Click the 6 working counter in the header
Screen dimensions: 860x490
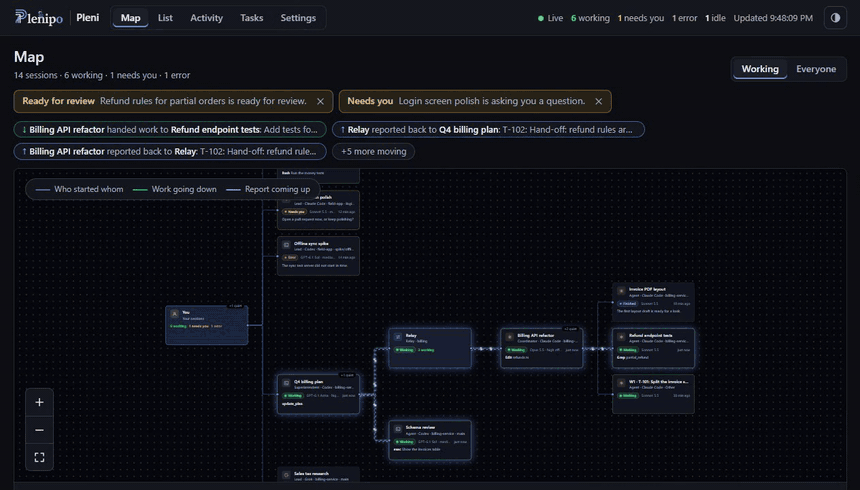click(590, 18)
